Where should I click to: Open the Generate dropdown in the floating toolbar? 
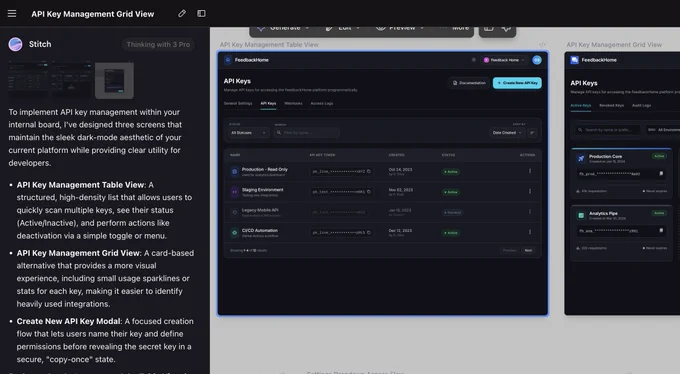[284, 28]
